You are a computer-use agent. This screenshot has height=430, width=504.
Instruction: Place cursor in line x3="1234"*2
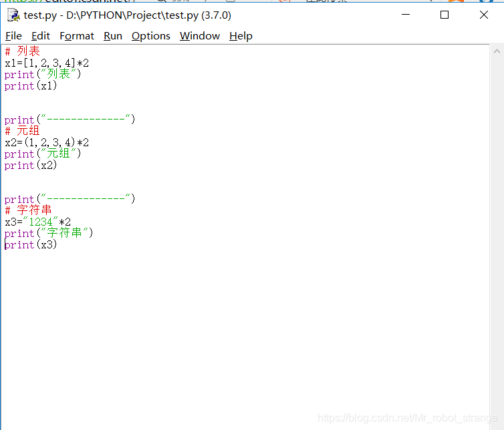point(37,222)
